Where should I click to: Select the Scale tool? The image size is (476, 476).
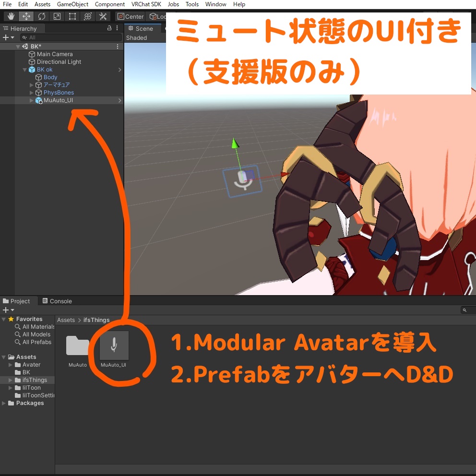tap(57, 16)
